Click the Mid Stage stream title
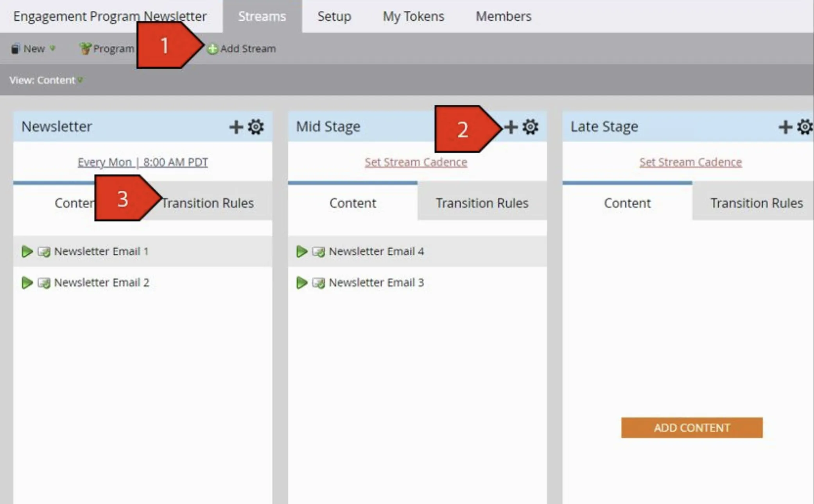This screenshot has height=504, width=814. click(x=328, y=127)
